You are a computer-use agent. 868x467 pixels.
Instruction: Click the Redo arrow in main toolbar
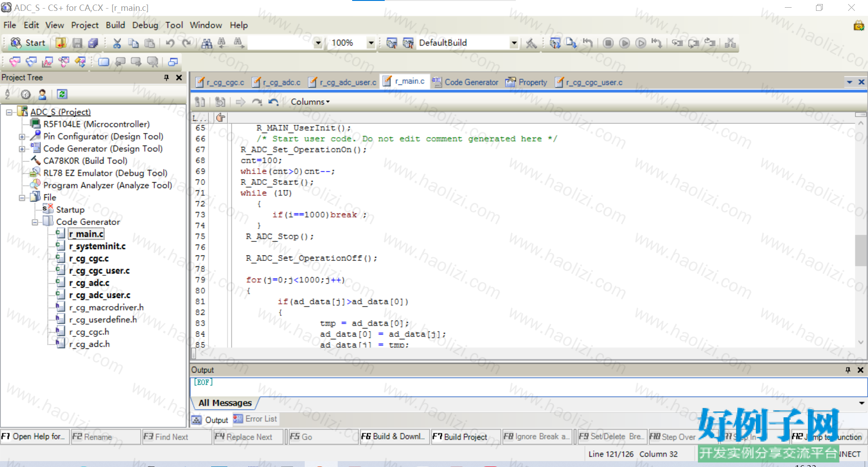pyautogui.click(x=186, y=43)
